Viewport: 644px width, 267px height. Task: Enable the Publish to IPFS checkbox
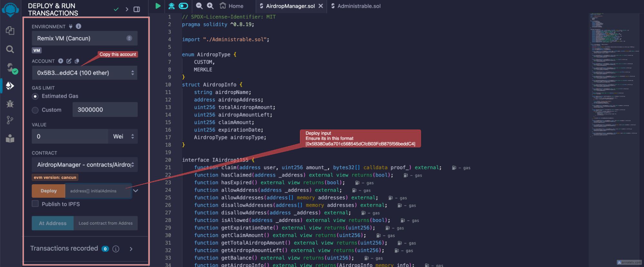[35, 204]
